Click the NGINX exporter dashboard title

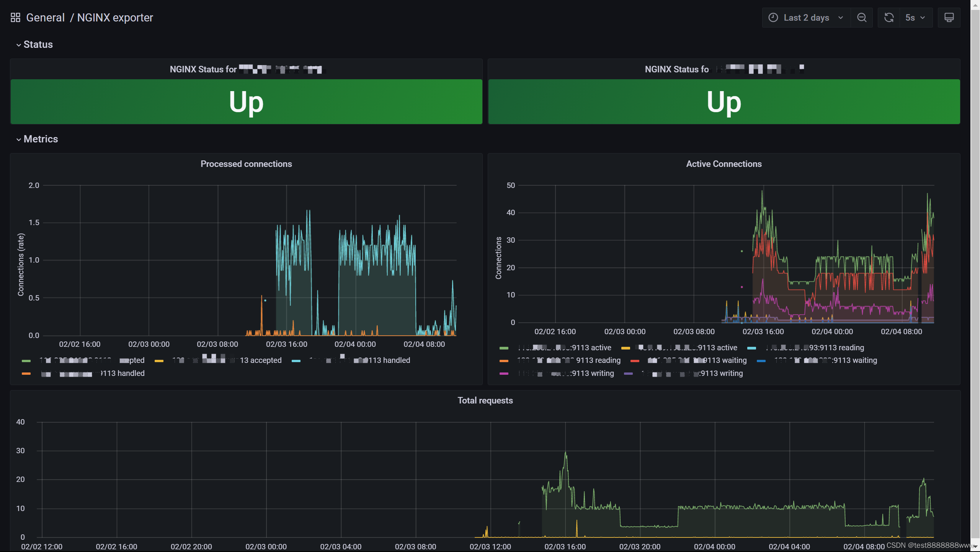[x=115, y=18]
